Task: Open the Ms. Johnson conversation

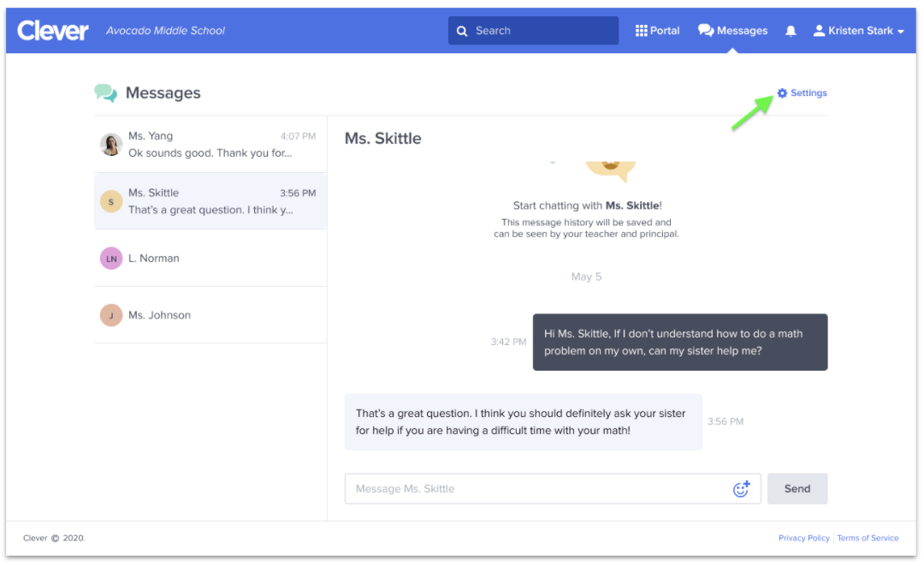Action: [210, 315]
